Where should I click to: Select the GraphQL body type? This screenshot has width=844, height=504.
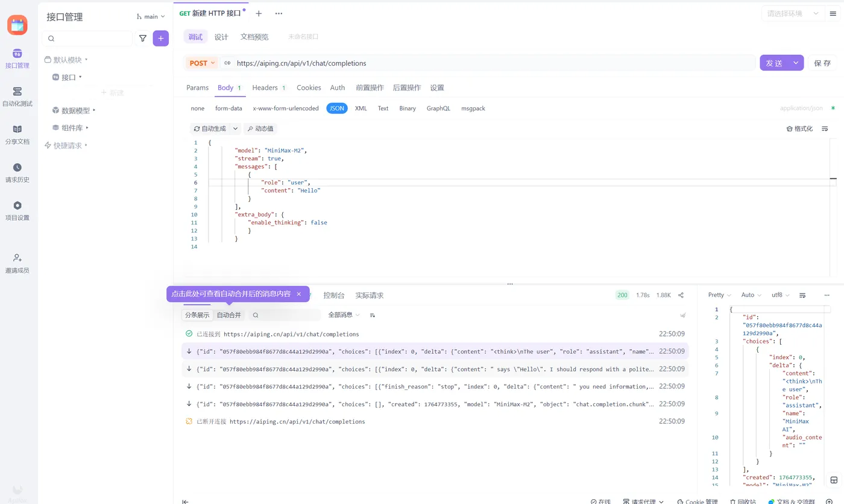click(x=438, y=109)
